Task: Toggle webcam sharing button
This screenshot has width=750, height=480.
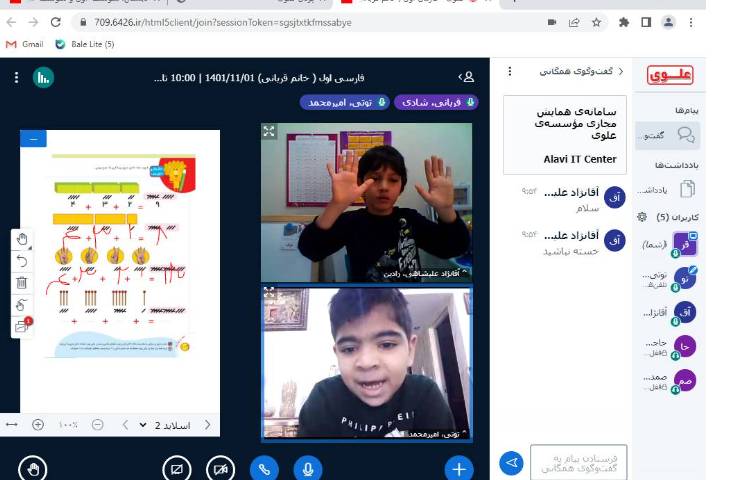Action: click(x=221, y=469)
